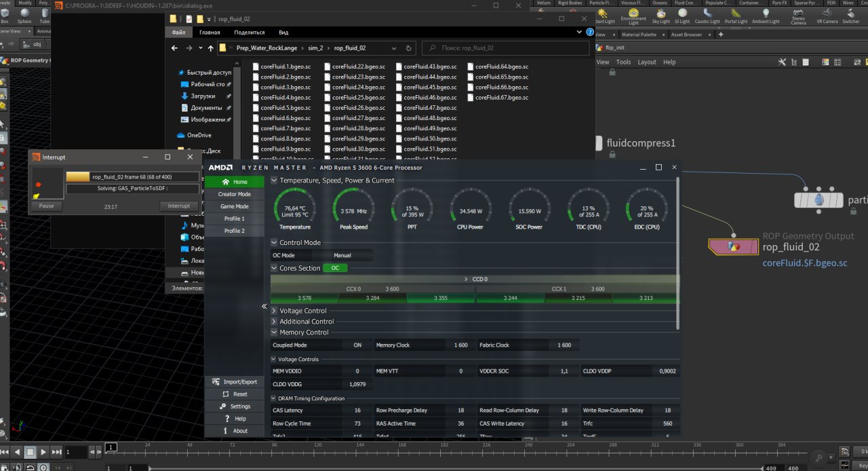
Task: Click rop_fluid_02 frame progress bar
Action: [132, 176]
